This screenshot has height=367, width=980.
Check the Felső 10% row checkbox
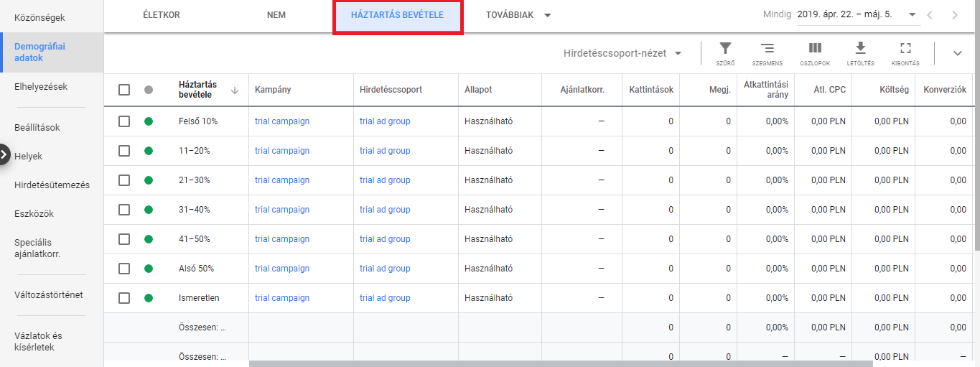[124, 121]
